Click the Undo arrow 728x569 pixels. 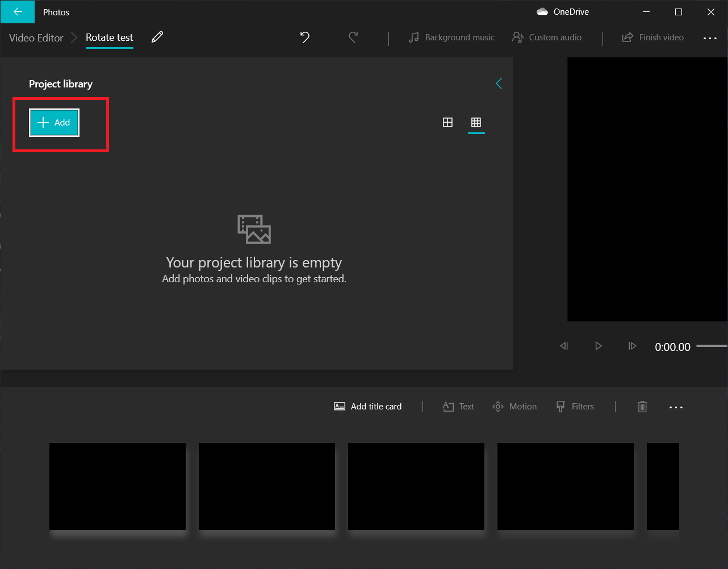tap(304, 37)
